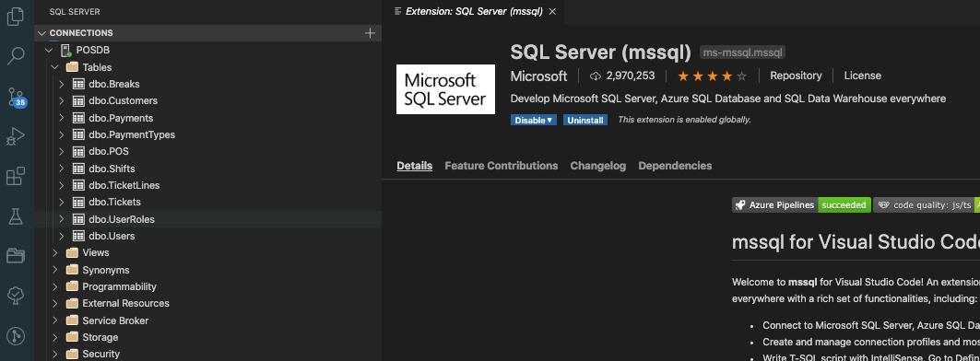Viewport: 980px width, 361px height.
Task: Select the Extension: SQL Server (mssql) editor tab
Action: pyautogui.click(x=474, y=11)
